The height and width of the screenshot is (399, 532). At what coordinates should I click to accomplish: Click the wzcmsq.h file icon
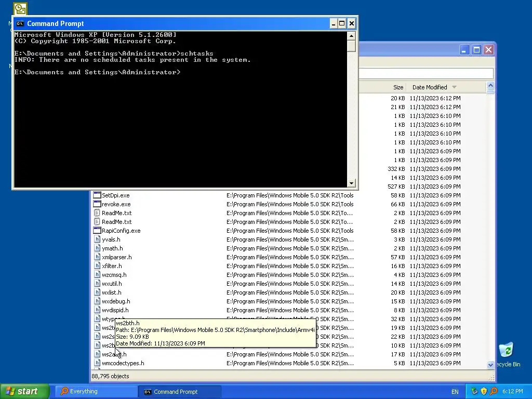tap(97, 274)
